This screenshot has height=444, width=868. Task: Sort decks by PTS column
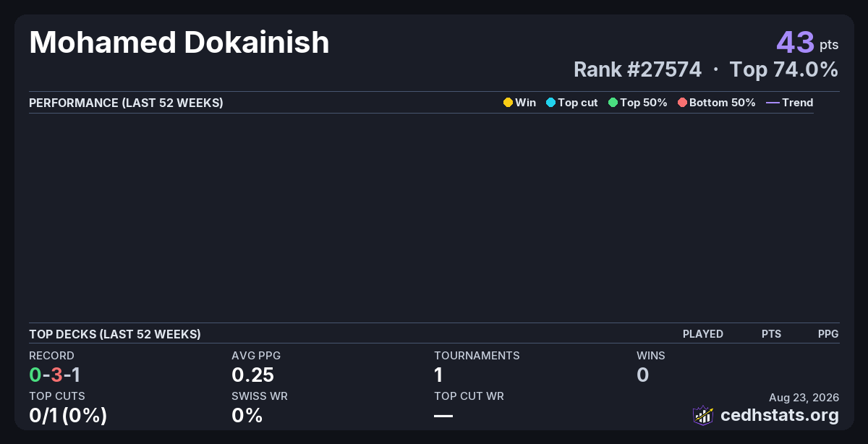pos(771,334)
